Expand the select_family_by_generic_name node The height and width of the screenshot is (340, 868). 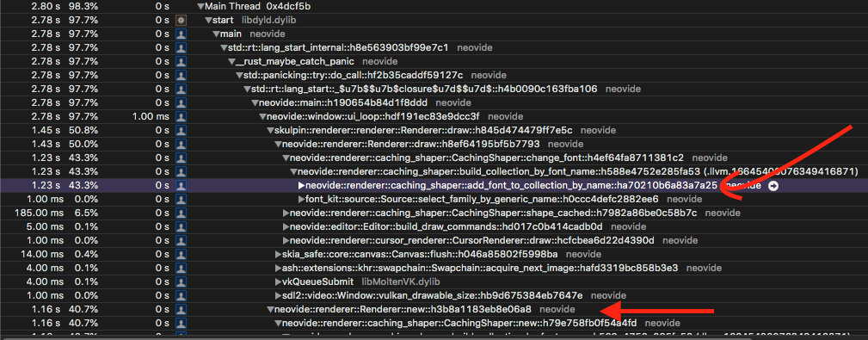302,200
